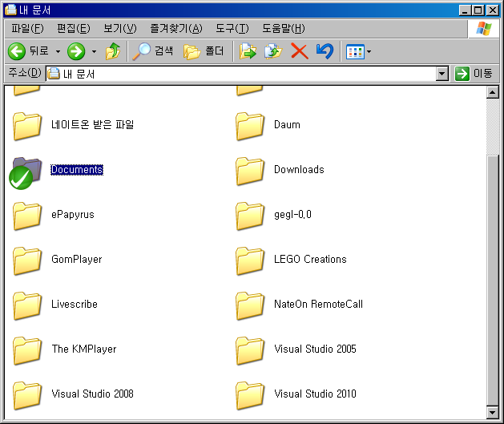Select the Documents folder with checkmark icon

tap(25, 172)
